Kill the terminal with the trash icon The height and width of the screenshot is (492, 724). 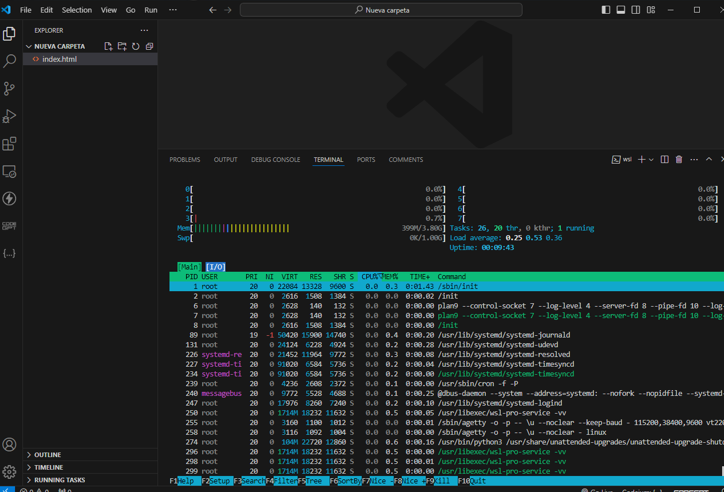point(679,159)
